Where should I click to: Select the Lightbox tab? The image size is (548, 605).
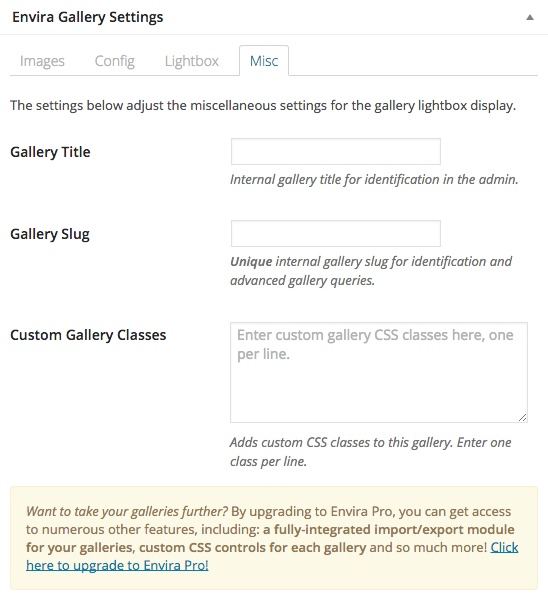[191, 61]
